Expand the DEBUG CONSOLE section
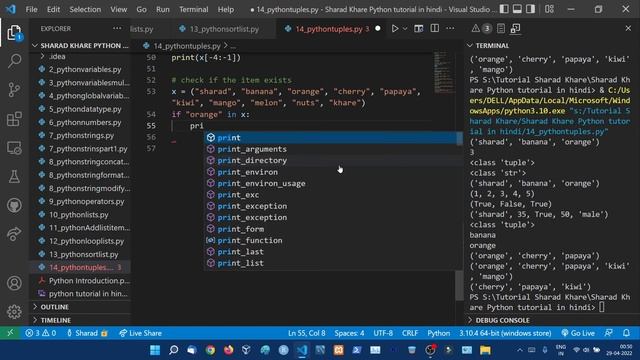 pyautogui.click(x=502, y=320)
